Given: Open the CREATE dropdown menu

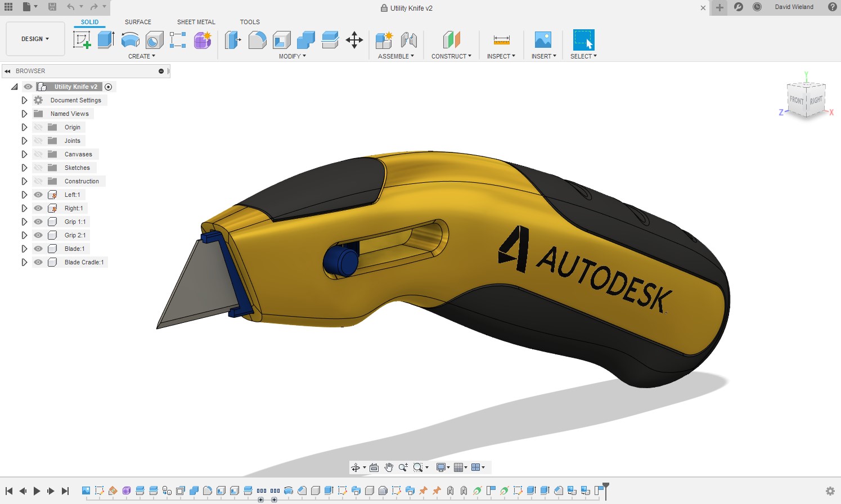Looking at the screenshot, I should (141, 56).
